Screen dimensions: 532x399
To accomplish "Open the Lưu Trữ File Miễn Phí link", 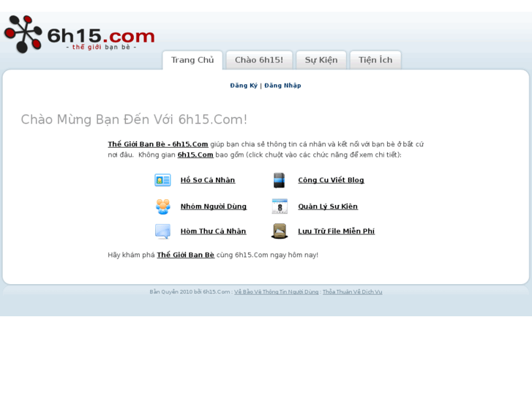I will coord(336,231).
